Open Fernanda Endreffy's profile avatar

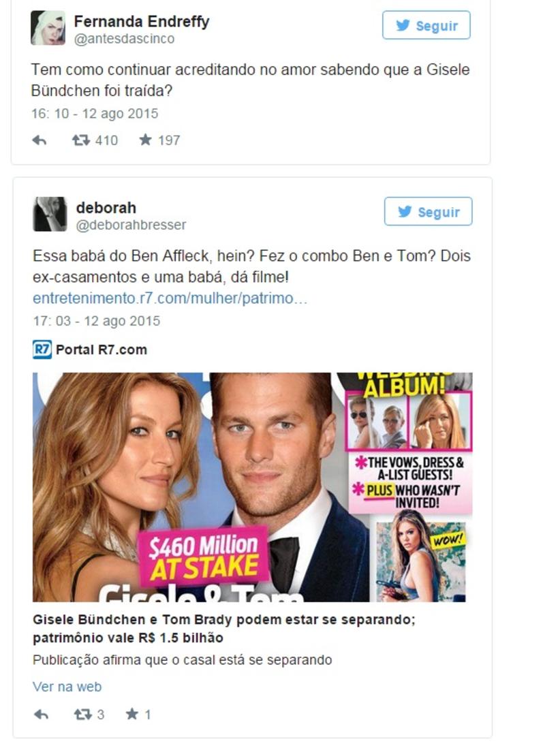(48, 28)
